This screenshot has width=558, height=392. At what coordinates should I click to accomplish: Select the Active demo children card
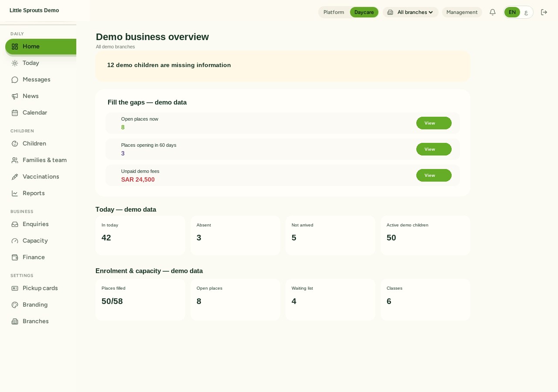[x=425, y=235]
